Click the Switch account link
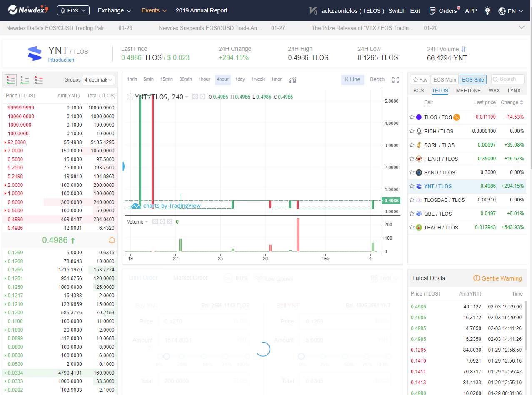Viewport: 532px width, 395px height. pos(397,11)
